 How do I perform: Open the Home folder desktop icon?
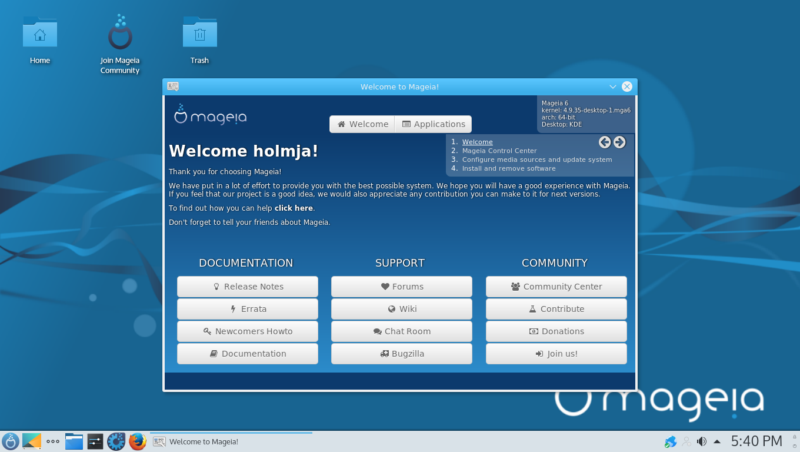pyautogui.click(x=40, y=40)
